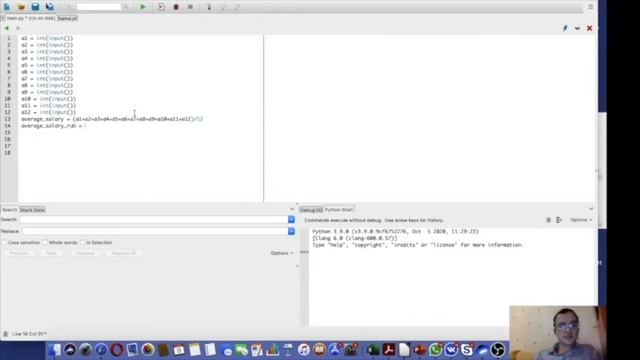This screenshot has height=360, width=640.
Task: Click into the Replace text field
Action: [x=155, y=231]
